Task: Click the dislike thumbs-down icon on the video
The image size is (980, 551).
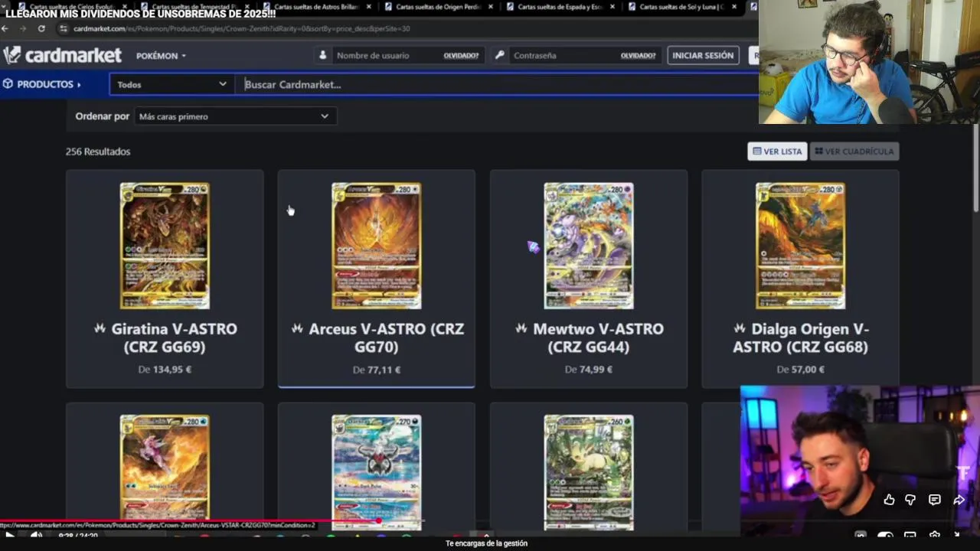Action: 910,500
